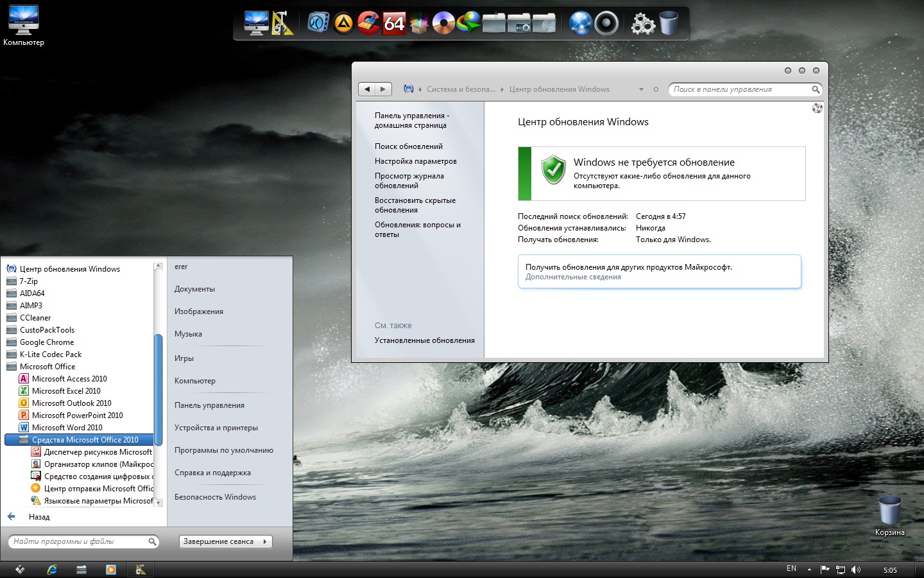
Task: Open the address bar history dropdown
Action: 641,89
